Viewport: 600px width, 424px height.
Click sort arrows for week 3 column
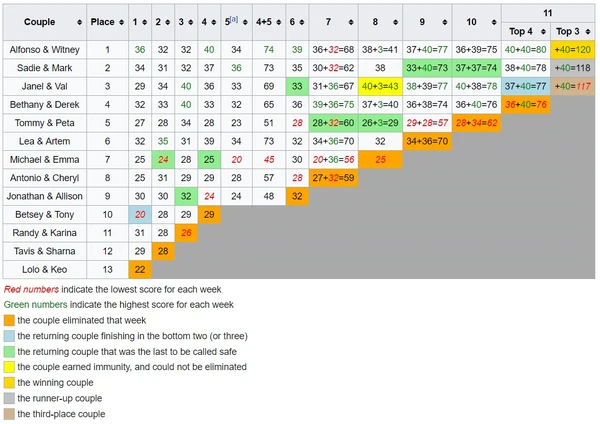coord(191,22)
